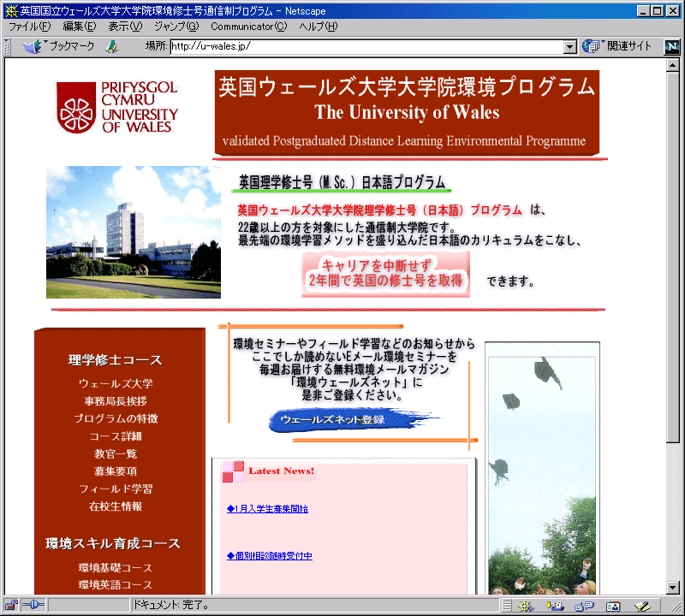Click the Netscape window system menu icon
The width and height of the screenshot is (685, 616).
[11, 10]
